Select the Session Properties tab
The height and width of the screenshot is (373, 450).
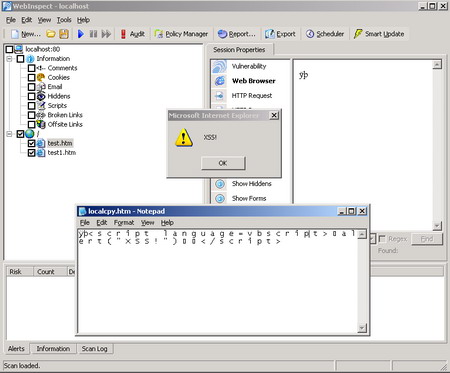(x=239, y=50)
